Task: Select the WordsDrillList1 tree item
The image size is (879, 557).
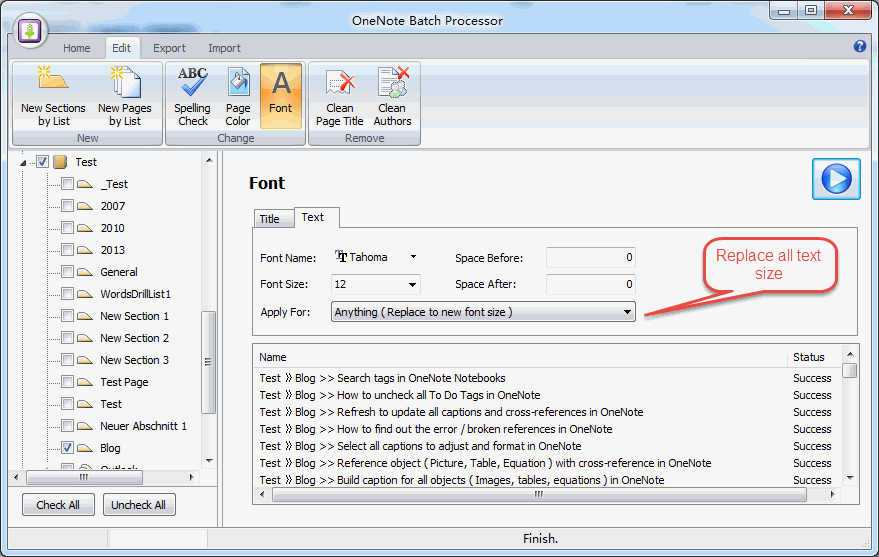Action: pyautogui.click(x=135, y=294)
